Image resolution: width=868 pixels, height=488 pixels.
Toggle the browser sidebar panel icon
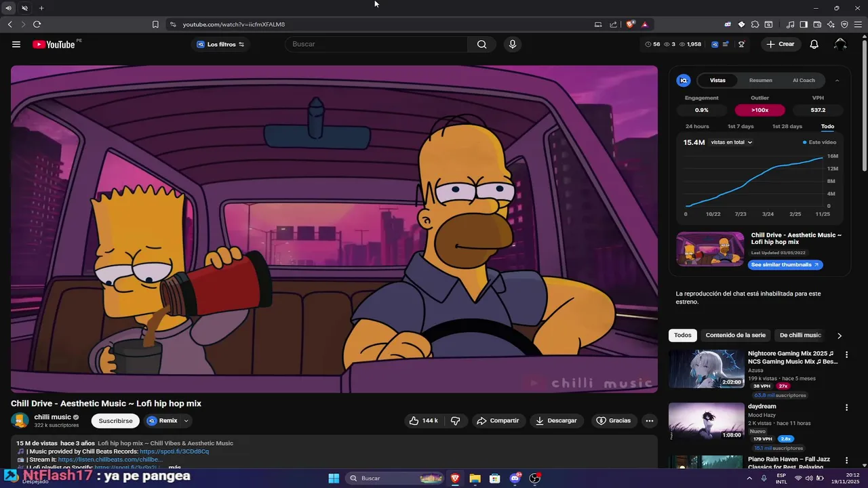click(804, 24)
